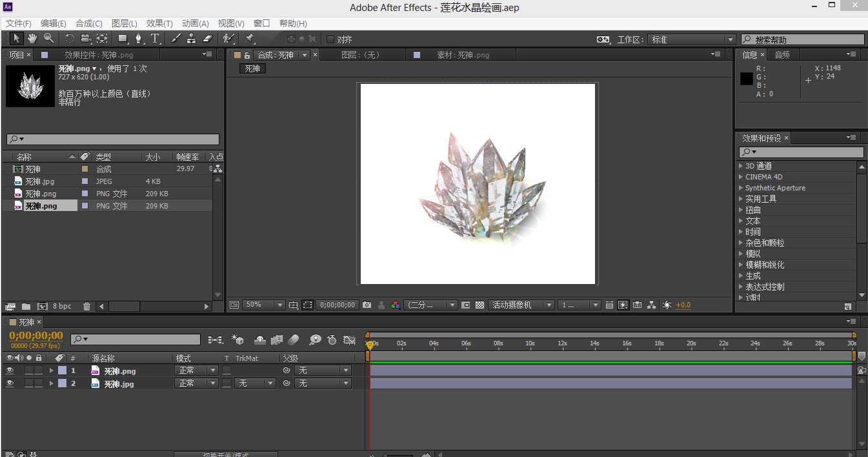Open the 活动摄像机 camera view dropdown
The image size is (868, 457).
521,305
